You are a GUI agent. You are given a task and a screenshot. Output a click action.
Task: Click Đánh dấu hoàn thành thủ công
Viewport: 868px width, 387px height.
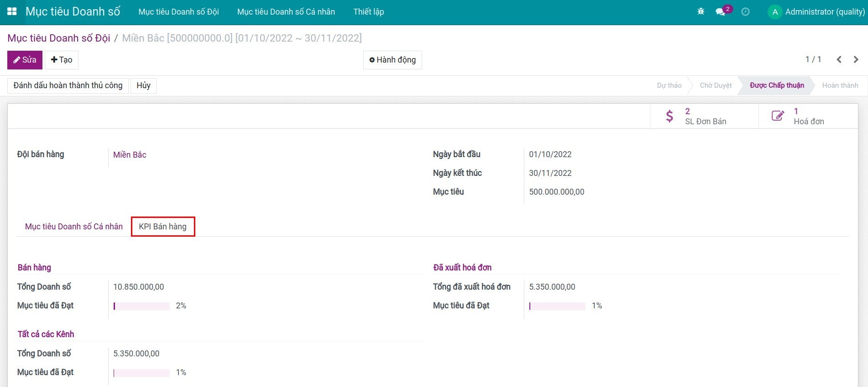[x=68, y=85]
